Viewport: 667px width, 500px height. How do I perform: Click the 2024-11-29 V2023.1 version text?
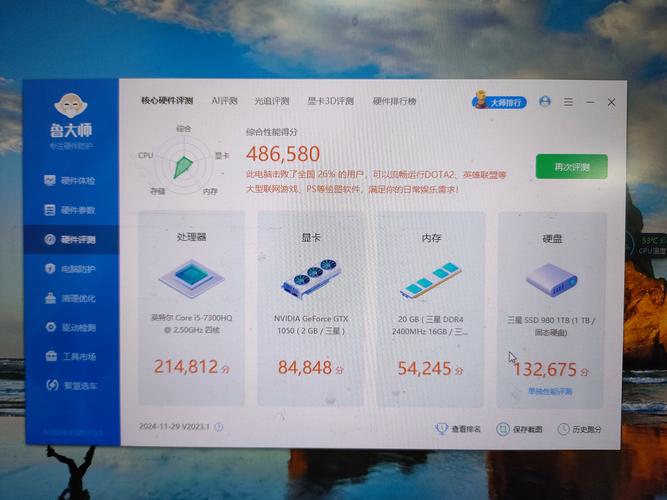pos(174,426)
